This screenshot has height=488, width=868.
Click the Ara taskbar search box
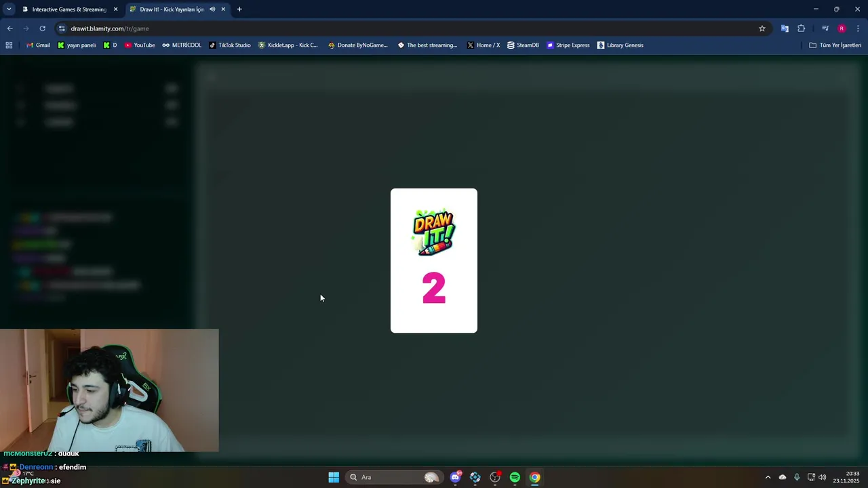point(394,477)
